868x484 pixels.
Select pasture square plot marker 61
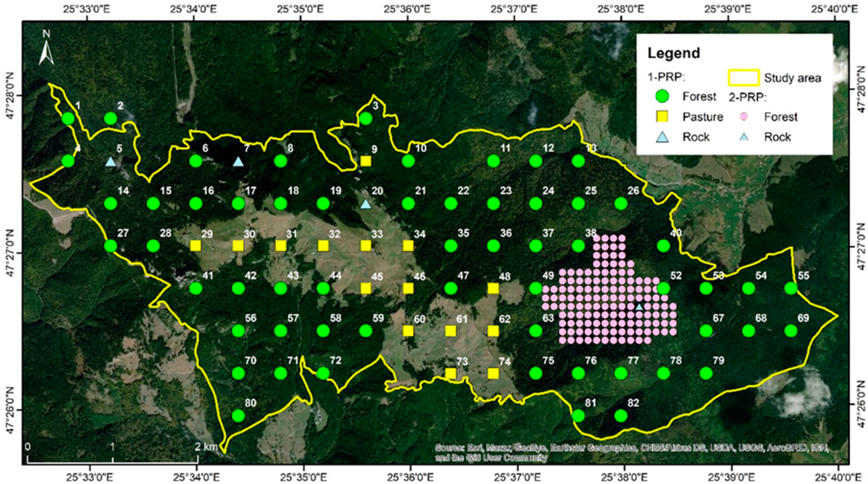(450, 331)
